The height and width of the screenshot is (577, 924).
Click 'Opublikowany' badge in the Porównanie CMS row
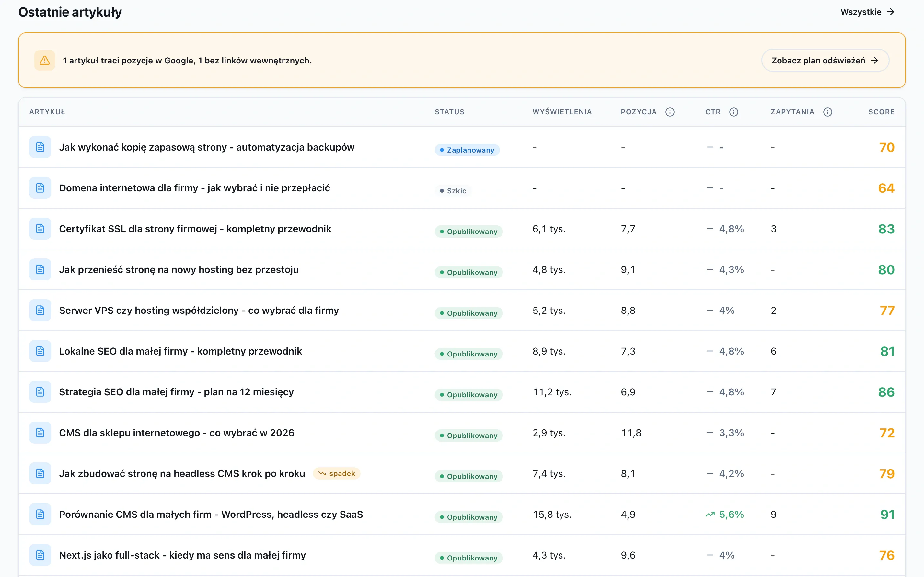tap(468, 517)
